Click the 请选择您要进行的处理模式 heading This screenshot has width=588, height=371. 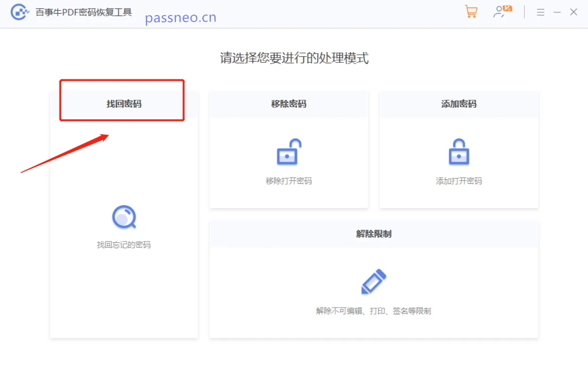click(x=294, y=58)
